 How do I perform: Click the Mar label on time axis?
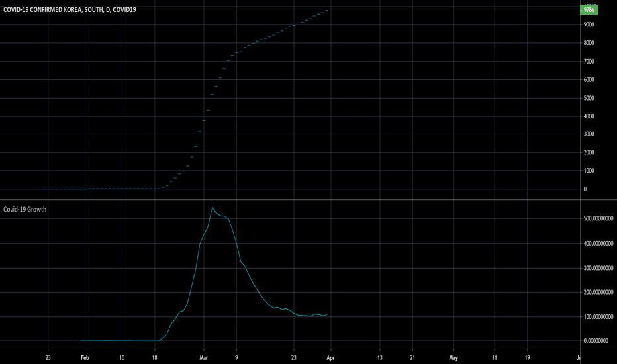pos(203,357)
